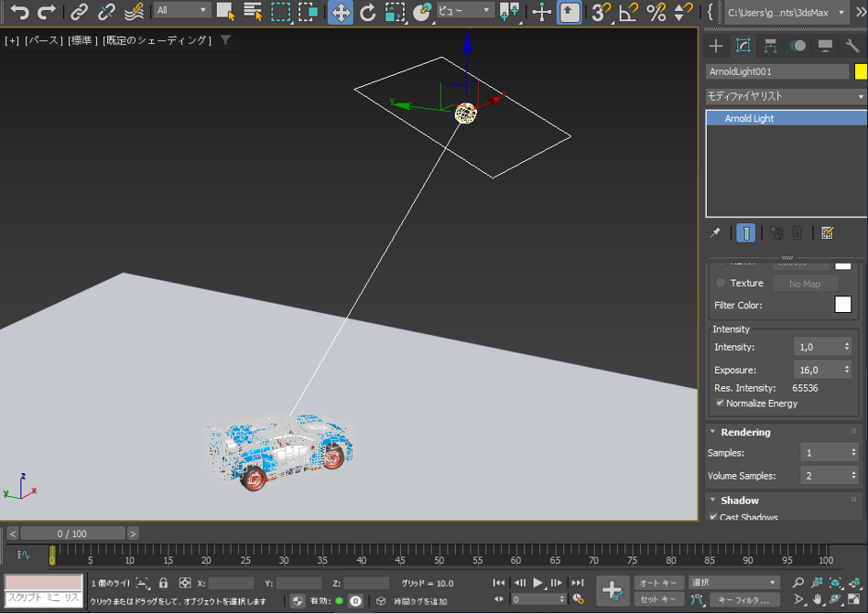Open the Filter Color white swatch

coord(842,305)
